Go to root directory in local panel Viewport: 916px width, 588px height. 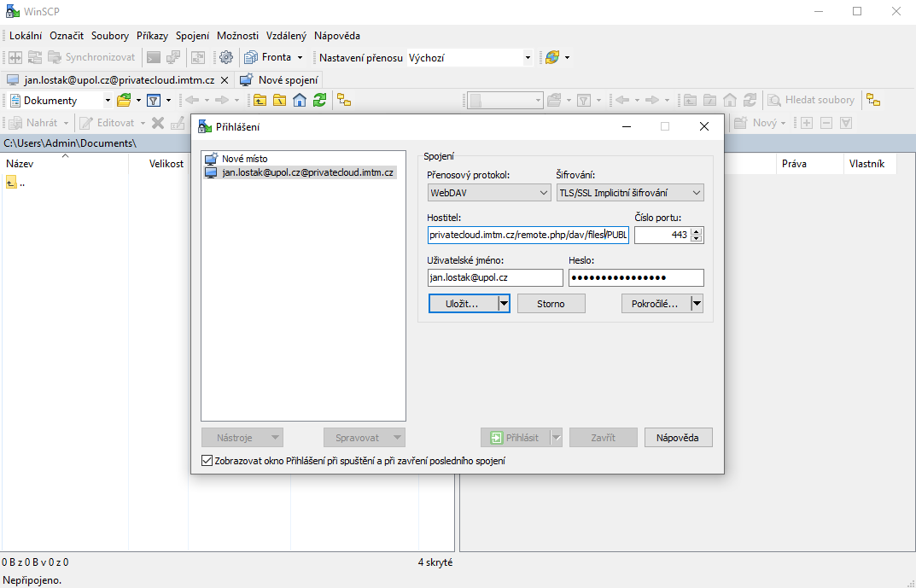(x=280, y=101)
